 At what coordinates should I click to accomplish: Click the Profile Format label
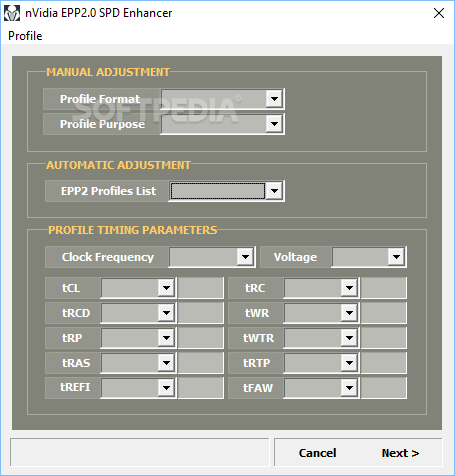(100, 99)
